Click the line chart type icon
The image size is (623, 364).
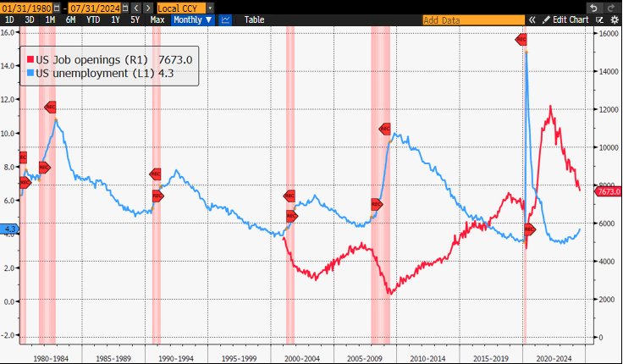pos(225,19)
